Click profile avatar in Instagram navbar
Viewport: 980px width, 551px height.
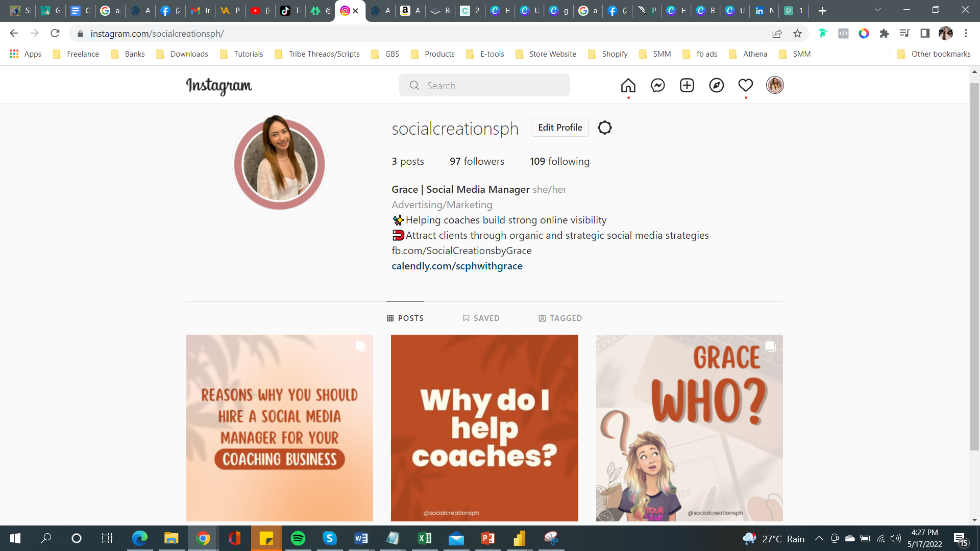tap(774, 85)
